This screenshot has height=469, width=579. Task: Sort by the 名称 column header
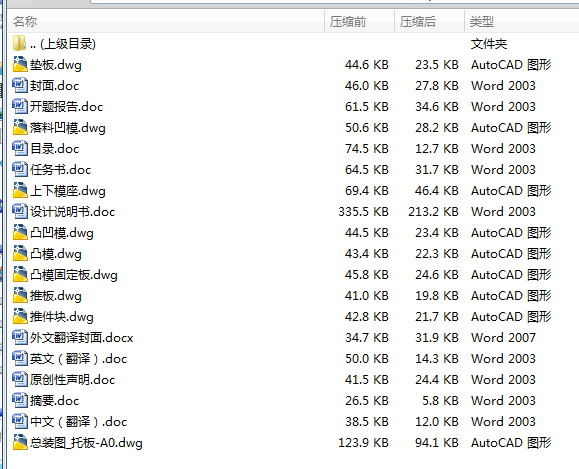click(166, 21)
